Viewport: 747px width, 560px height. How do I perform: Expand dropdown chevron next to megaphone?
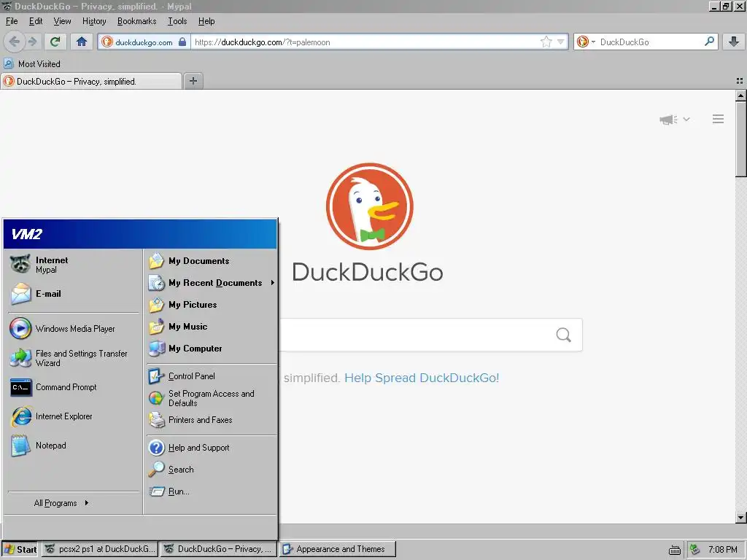coord(686,120)
